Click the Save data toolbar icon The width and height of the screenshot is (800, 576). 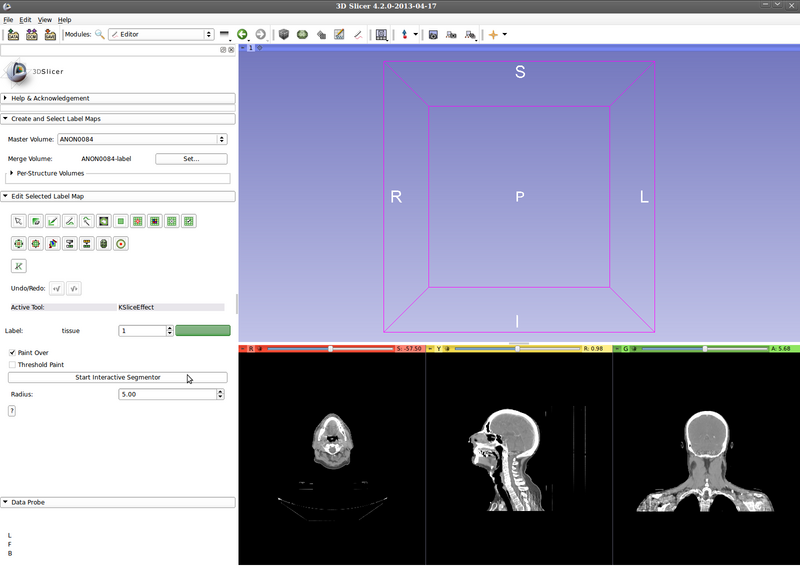click(50, 34)
